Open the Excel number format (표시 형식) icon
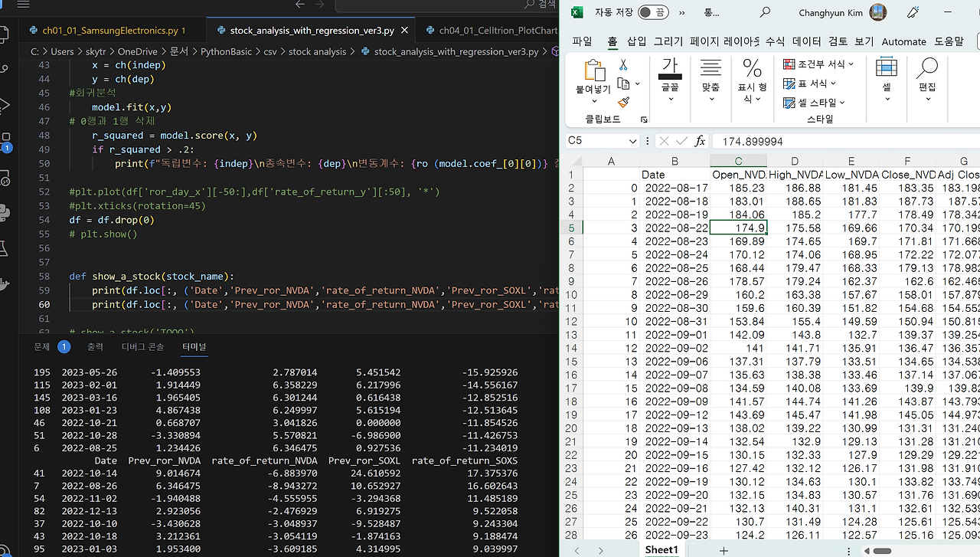980x557 pixels. (x=752, y=68)
